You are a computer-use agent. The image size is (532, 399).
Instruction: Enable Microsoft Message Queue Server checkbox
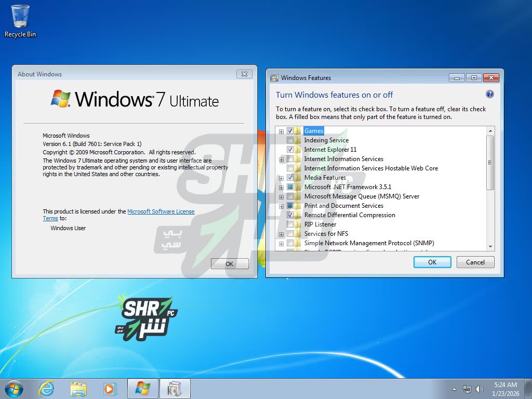click(x=290, y=196)
